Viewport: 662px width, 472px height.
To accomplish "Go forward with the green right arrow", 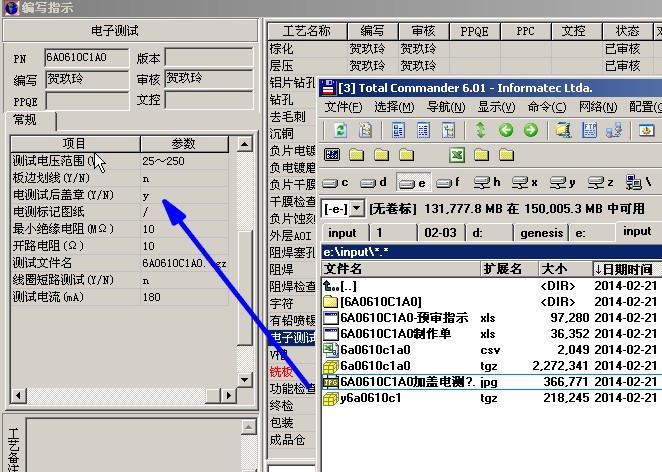I will point(531,130).
